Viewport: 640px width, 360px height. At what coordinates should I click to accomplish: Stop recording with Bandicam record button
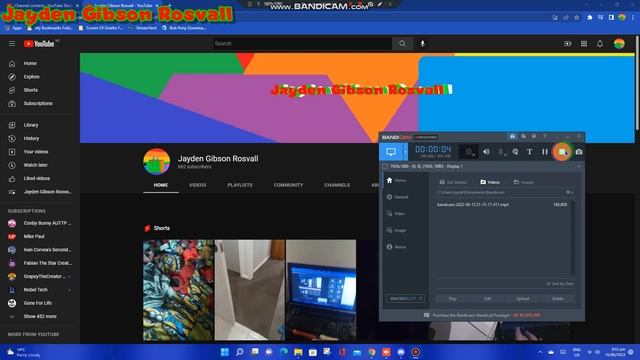pos(562,152)
